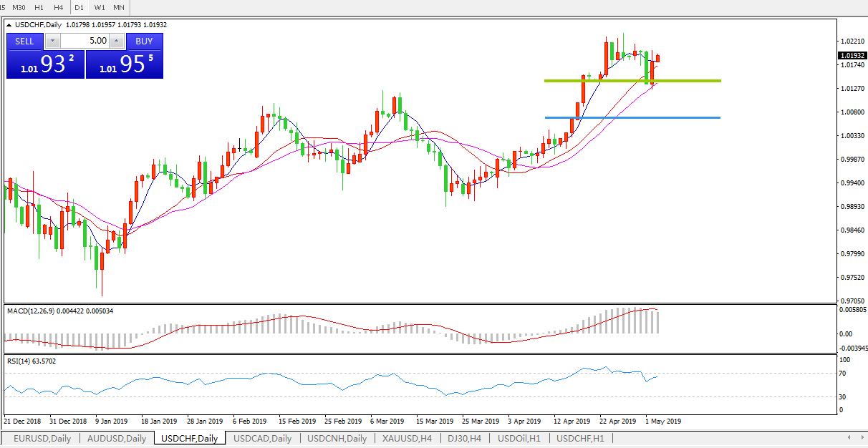868x448 pixels.
Task: Select the MN monthly timeframe
Action: pos(119,7)
